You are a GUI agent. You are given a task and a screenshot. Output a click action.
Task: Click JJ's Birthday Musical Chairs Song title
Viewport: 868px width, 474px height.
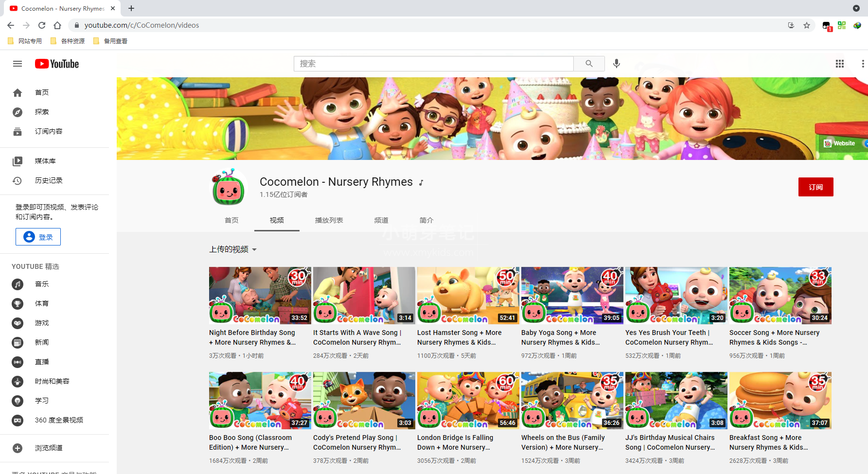tap(670, 442)
